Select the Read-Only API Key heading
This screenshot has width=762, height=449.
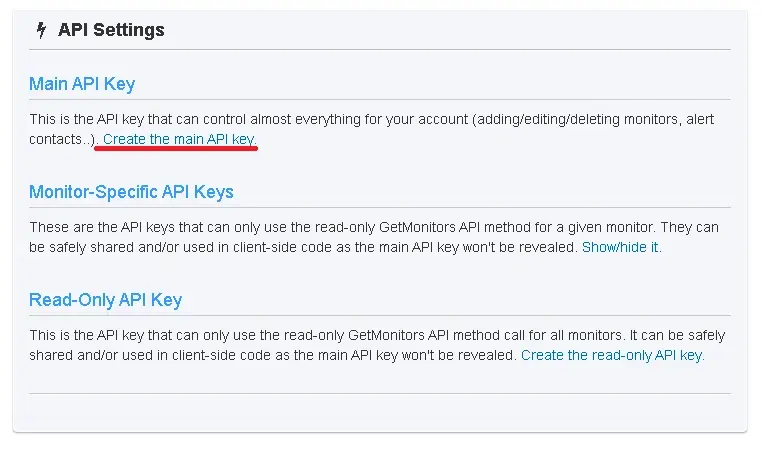[x=105, y=300]
